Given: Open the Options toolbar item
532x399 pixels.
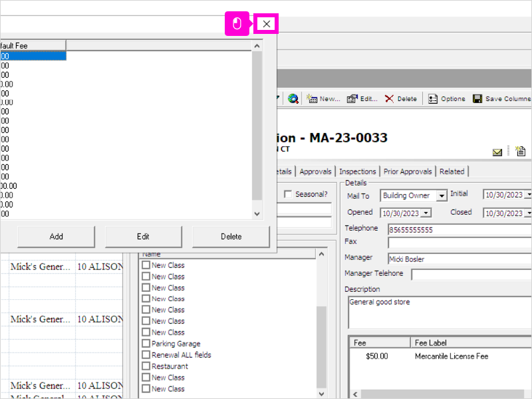Looking at the screenshot, I should tap(446, 98).
